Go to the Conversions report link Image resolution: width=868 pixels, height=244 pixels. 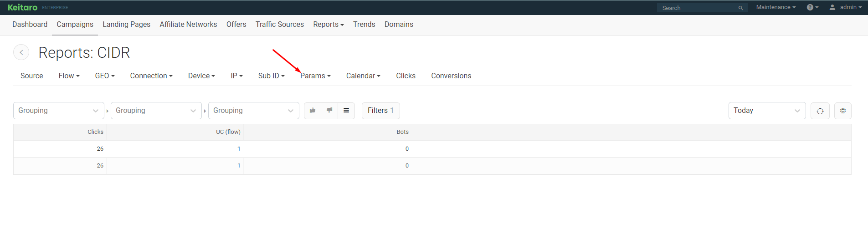(x=451, y=76)
